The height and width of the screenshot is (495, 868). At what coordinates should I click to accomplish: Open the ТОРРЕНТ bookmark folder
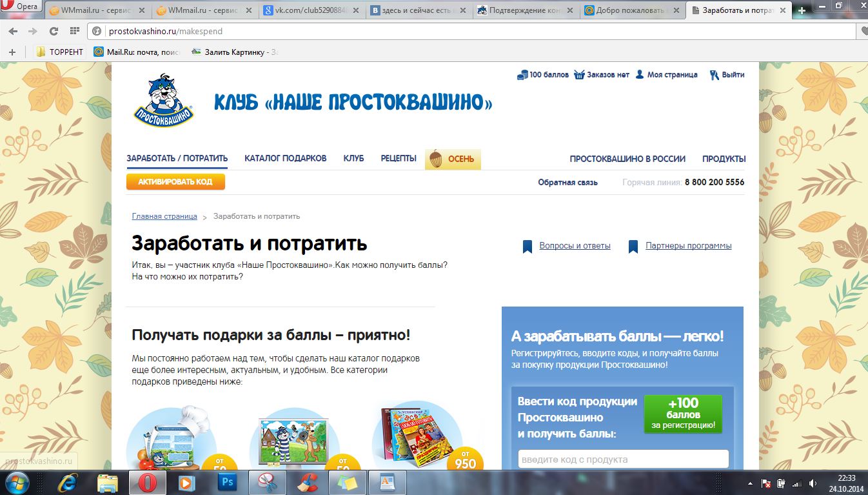(59, 52)
